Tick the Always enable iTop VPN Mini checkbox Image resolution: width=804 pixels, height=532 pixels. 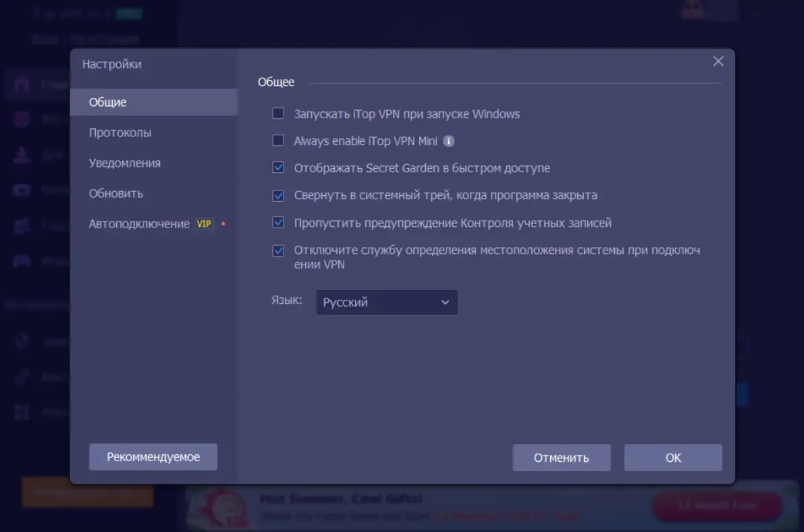(x=278, y=140)
